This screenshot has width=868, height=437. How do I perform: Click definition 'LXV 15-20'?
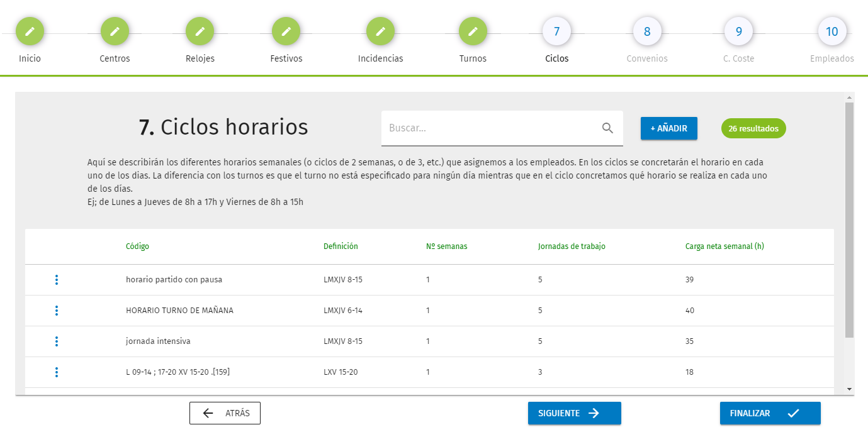pyautogui.click(x=341, y=372)
